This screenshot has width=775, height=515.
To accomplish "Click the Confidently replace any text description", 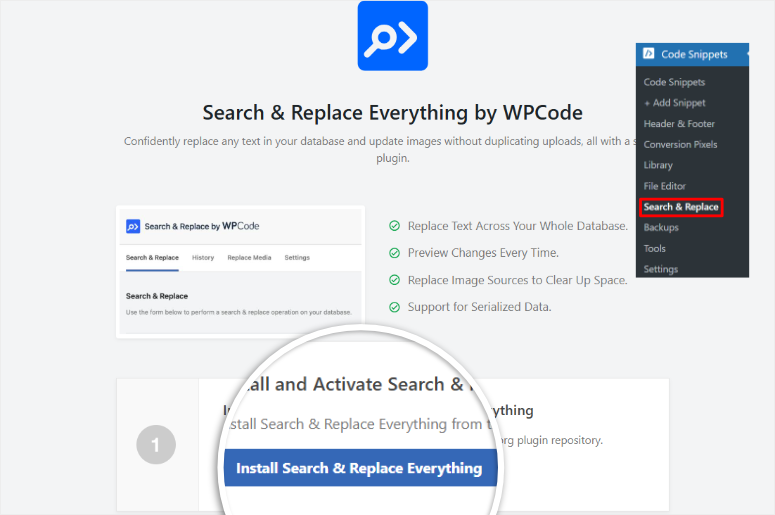I will point(381,149).
